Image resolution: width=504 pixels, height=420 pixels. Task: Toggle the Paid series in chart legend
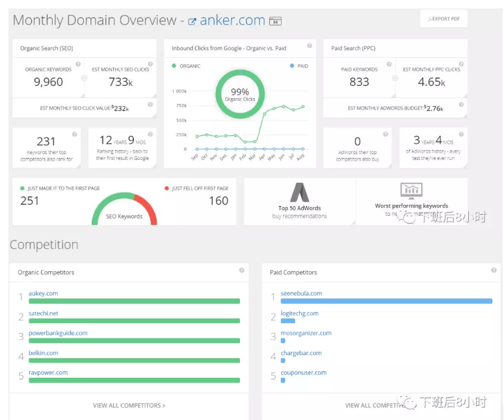(299, 66)
